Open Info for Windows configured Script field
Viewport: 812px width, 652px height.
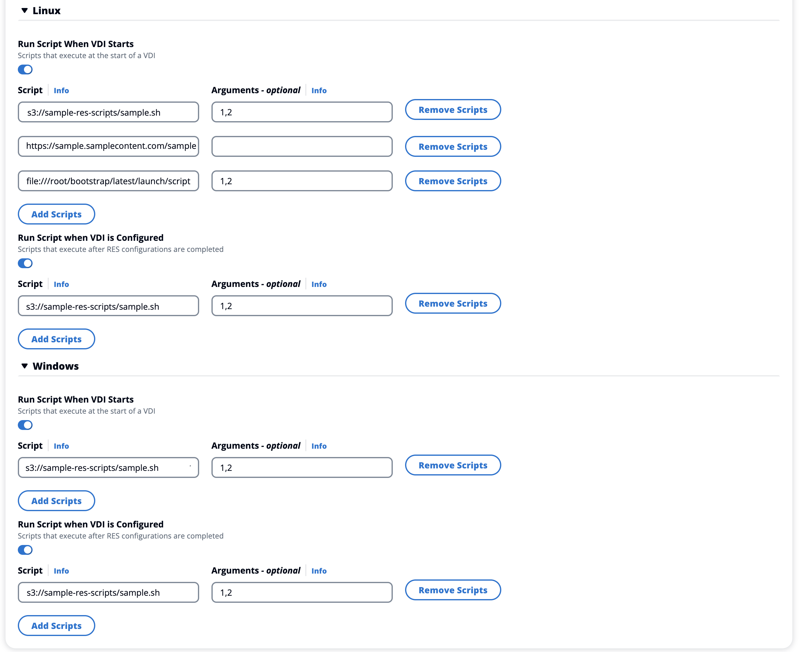[x=61, y=570]
